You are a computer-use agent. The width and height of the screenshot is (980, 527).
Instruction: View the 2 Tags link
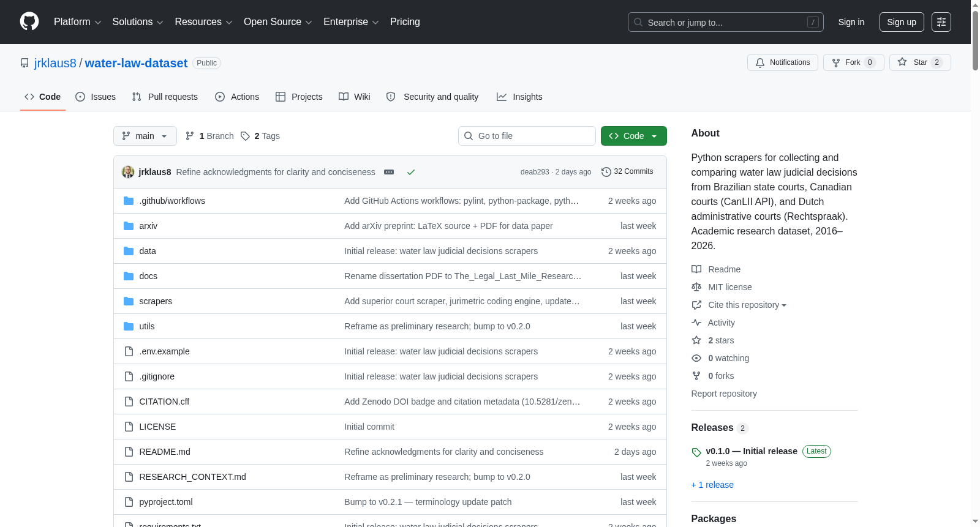tap(260, 136)
